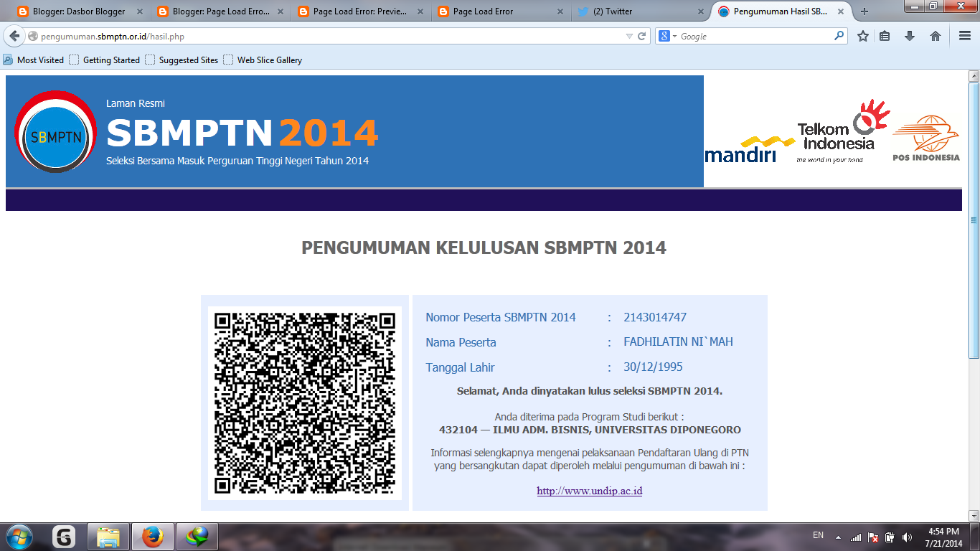Click the SBMPTN 2014 banner title
The height and width of the screenshot is (551, 980).
coord(242,133)
